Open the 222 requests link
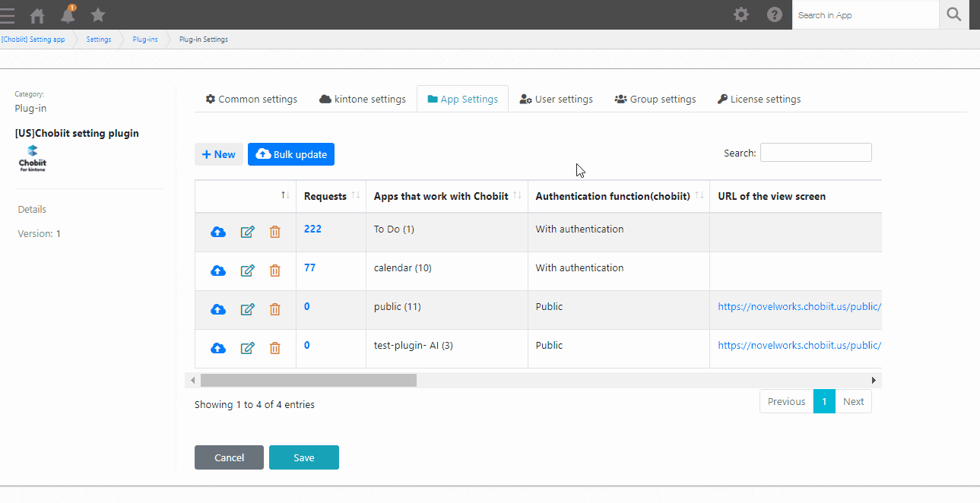This screenshot has width=980, height=503. pyautogui.click(x=312, y=229)
